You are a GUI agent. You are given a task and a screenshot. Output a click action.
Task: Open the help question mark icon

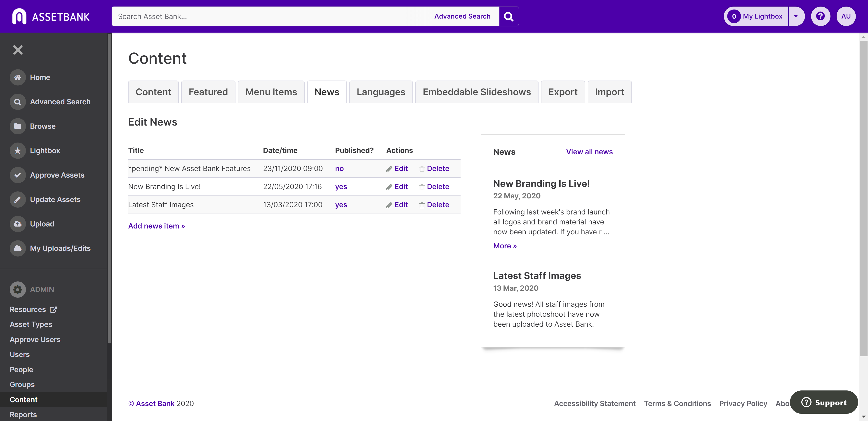click(x=820, y=16)
